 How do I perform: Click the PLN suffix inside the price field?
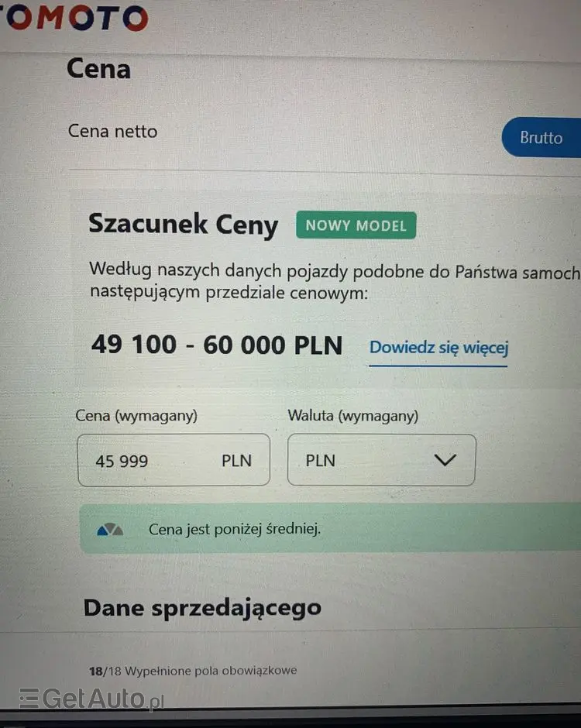click(x=236, y=461)
